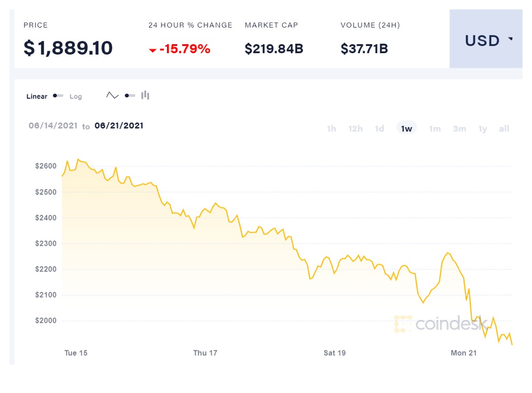Click the candlestick chart type icon
The width and height of the screenshot is (532, 393).
[145, 95]
